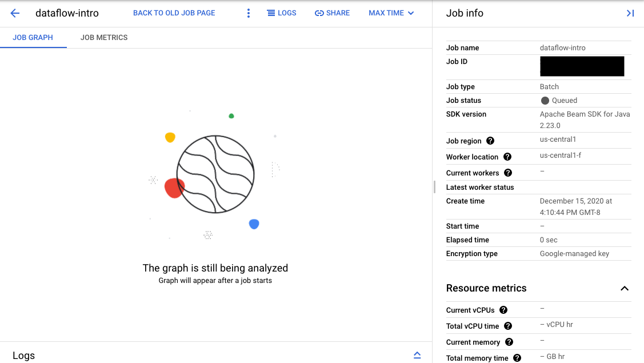
Task: Open the three-dot overflow menu
Action: point(248,13)
